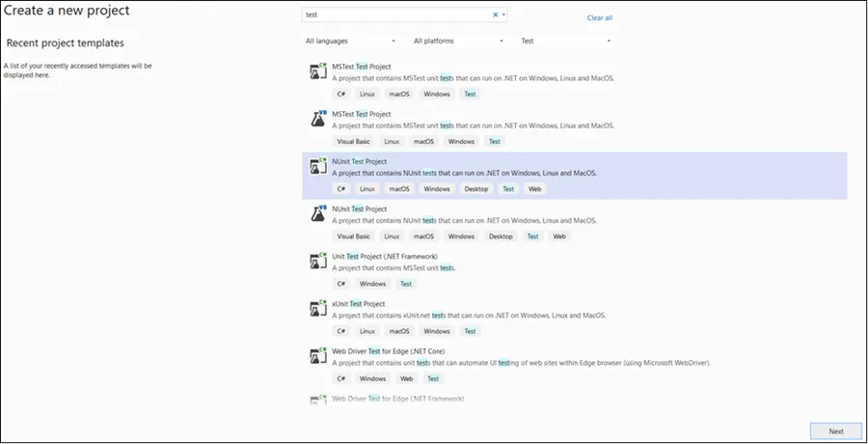The height and width of the screenshot is (444, 868).
Task: Click the Unit Test Project (.NET Framework) icon
Action: (316, 261)
